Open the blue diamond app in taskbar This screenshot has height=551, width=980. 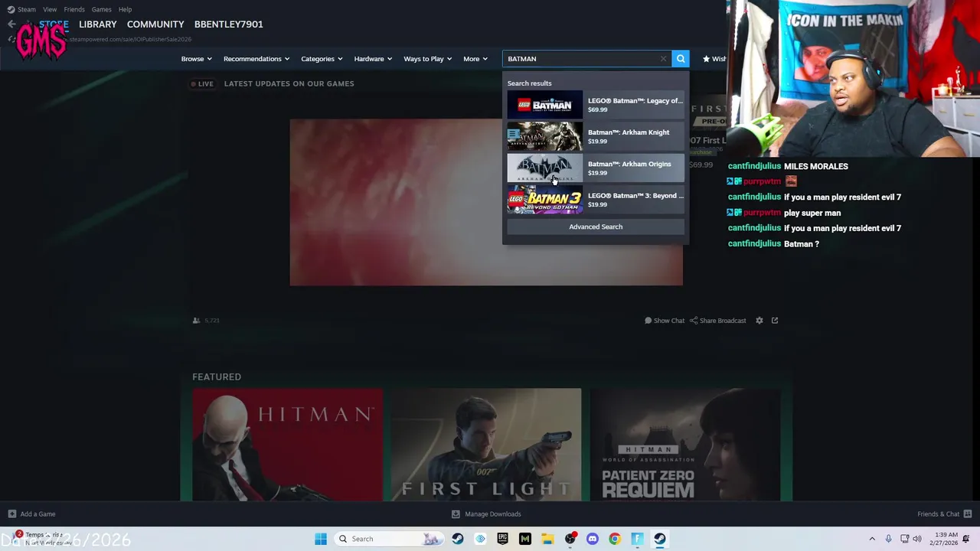point(480,539)
